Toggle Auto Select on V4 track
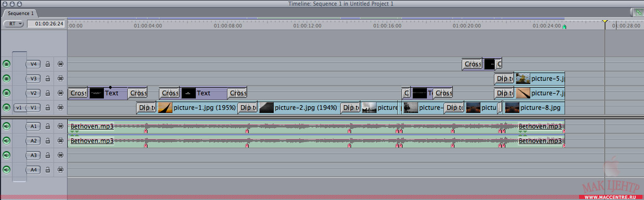 [x=60, y=64]
